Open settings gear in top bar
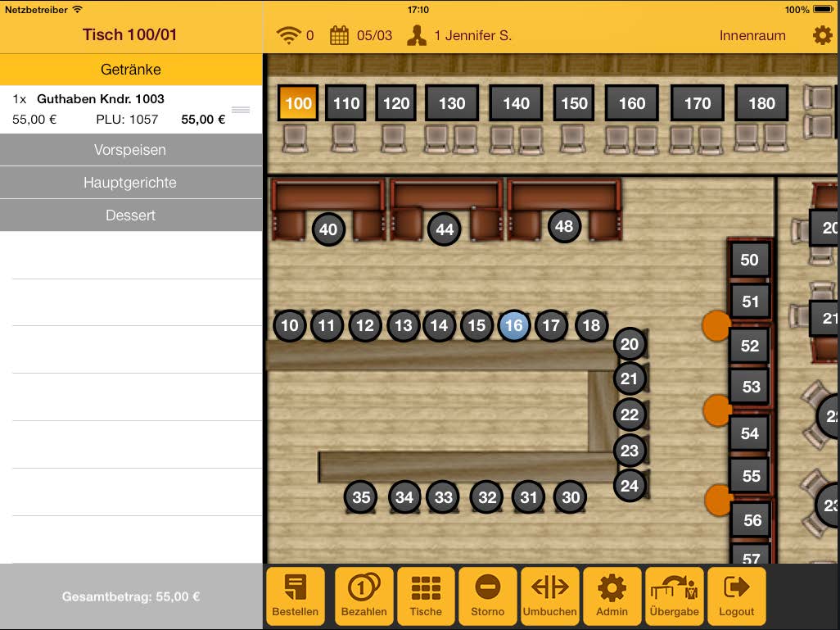Viewport: 840px width, 630px height. click(821, 35)
